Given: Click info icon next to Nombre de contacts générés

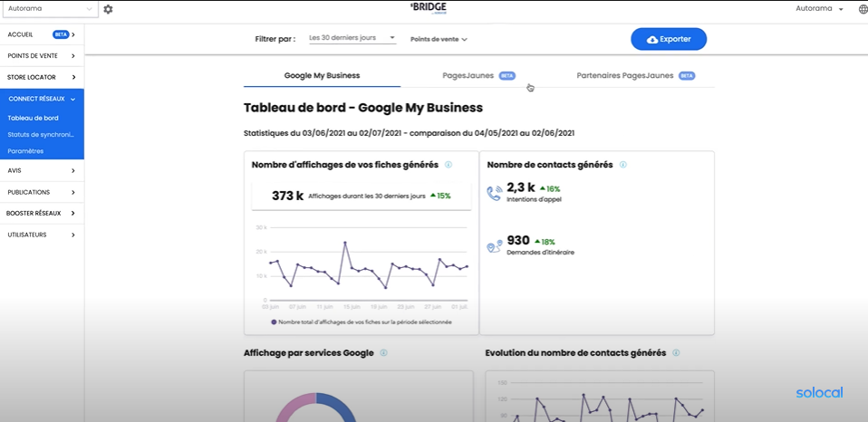Looking at the screenshot, I should (x=622, y=165).
